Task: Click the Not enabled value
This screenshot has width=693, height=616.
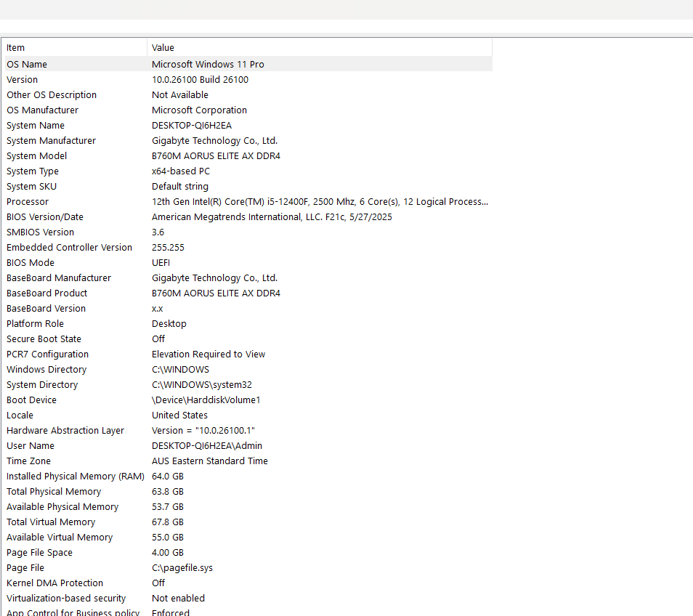Action: click(x=178, y=598)
